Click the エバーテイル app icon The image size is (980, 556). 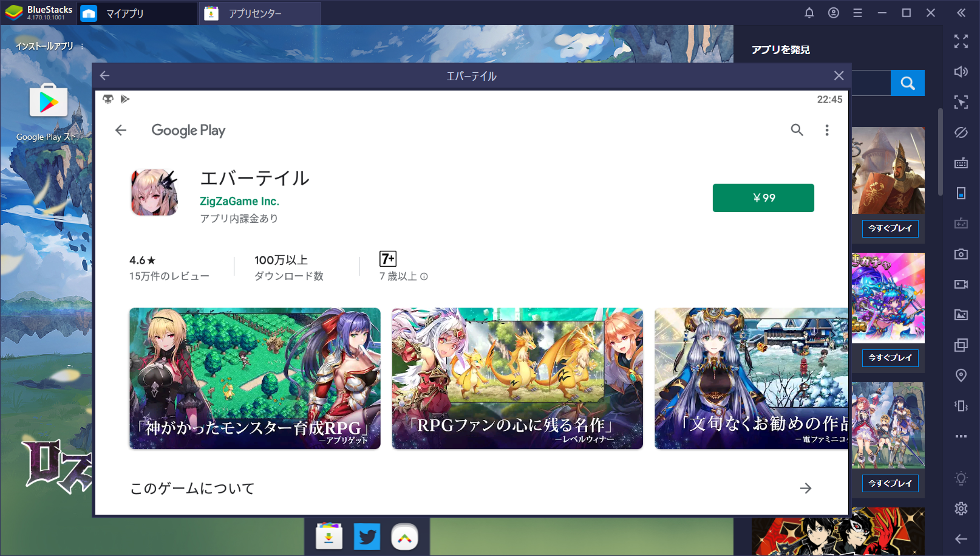[x=155, y=193]
